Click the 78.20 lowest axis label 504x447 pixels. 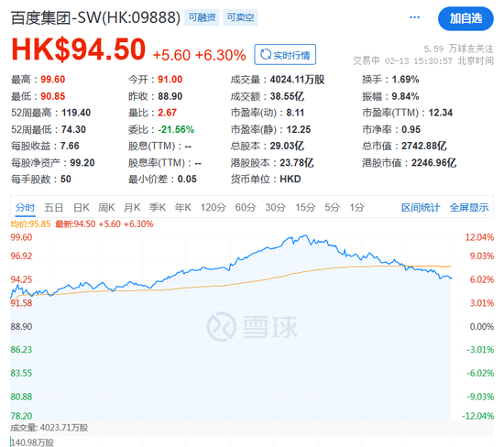[21, 416]
